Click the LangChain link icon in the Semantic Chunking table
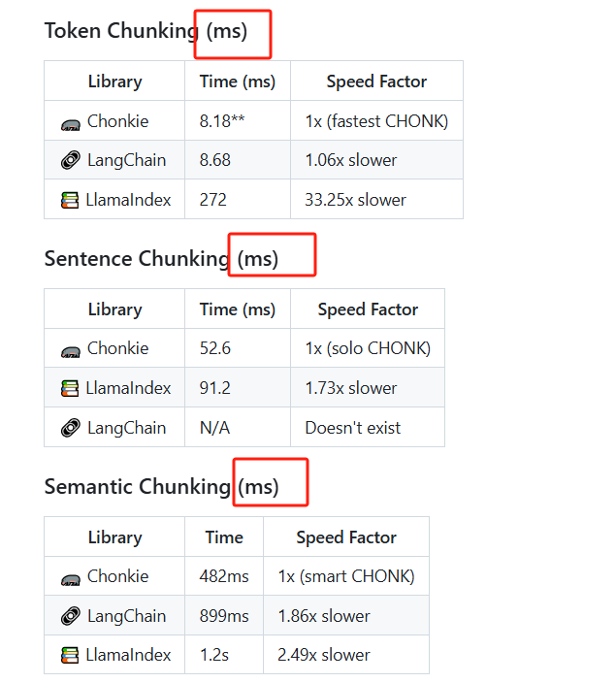The width and height of the screenshot is (616, 683). pos(70,616)
